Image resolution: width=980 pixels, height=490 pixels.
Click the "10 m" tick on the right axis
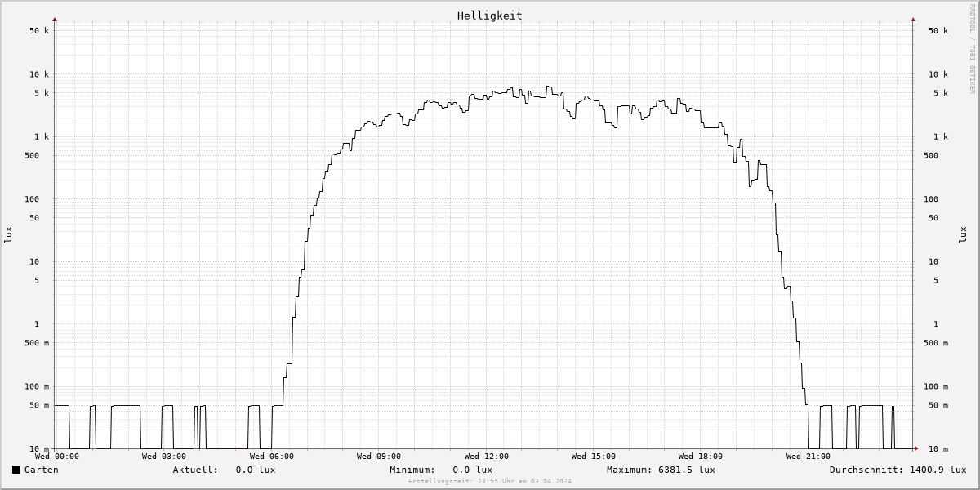point(938,449)
